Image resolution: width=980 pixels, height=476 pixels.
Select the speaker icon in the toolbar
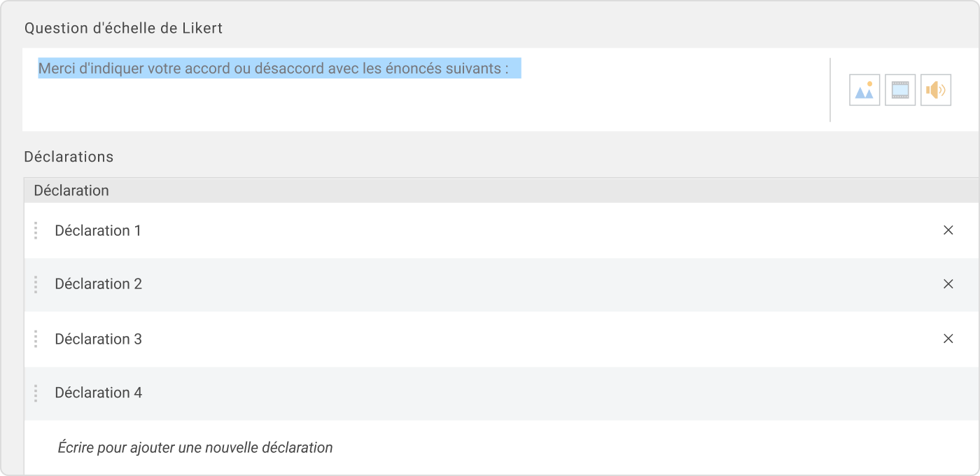(936, 90)
